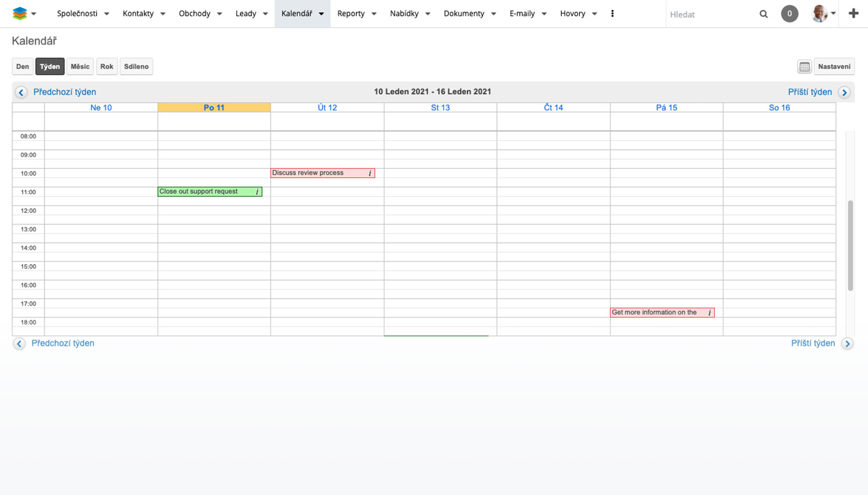Open the Kontakty menu item
Viewport: 868px width, 495px height.
pyautogui.click(x=138, y=14)
